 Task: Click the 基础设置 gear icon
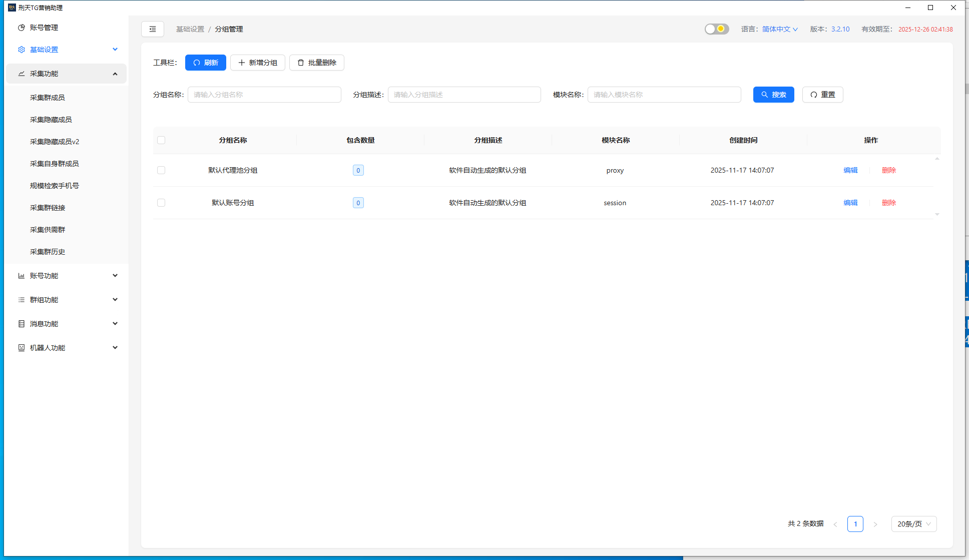point(21,49)
